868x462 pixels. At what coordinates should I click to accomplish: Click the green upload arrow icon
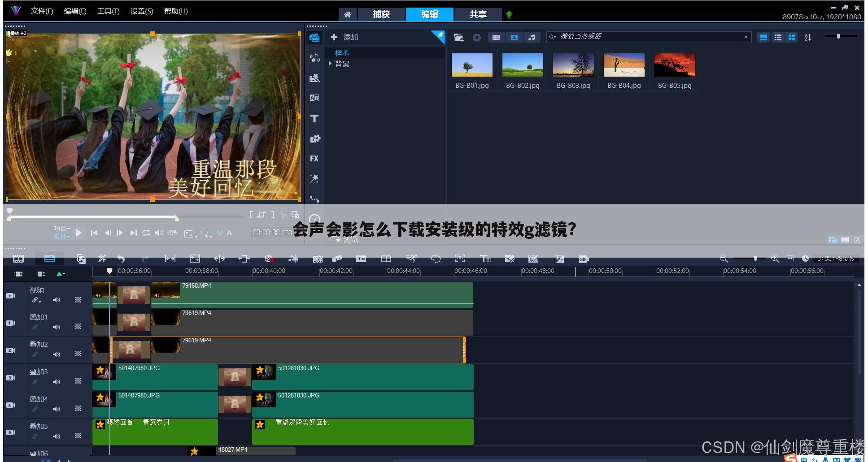(x=509, y=14)
